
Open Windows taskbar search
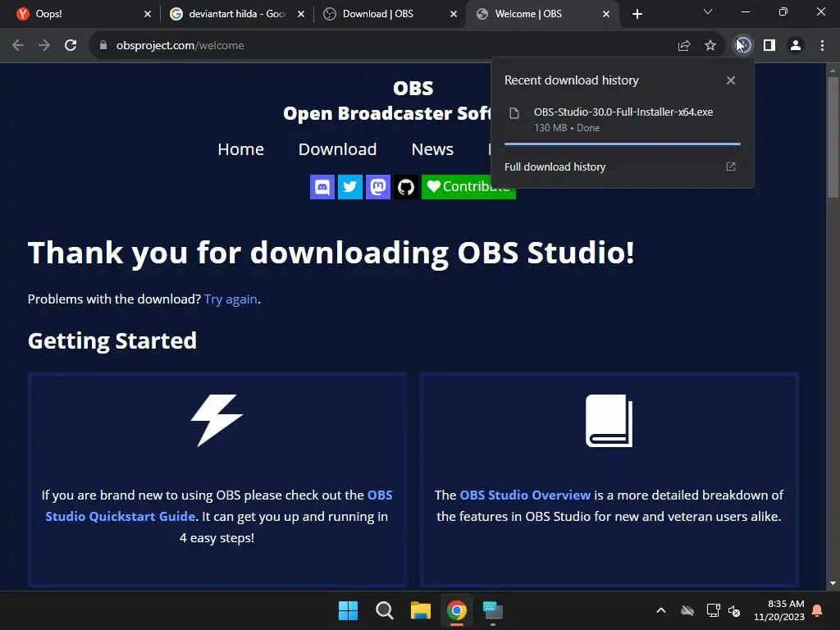(x=384, y=610)
